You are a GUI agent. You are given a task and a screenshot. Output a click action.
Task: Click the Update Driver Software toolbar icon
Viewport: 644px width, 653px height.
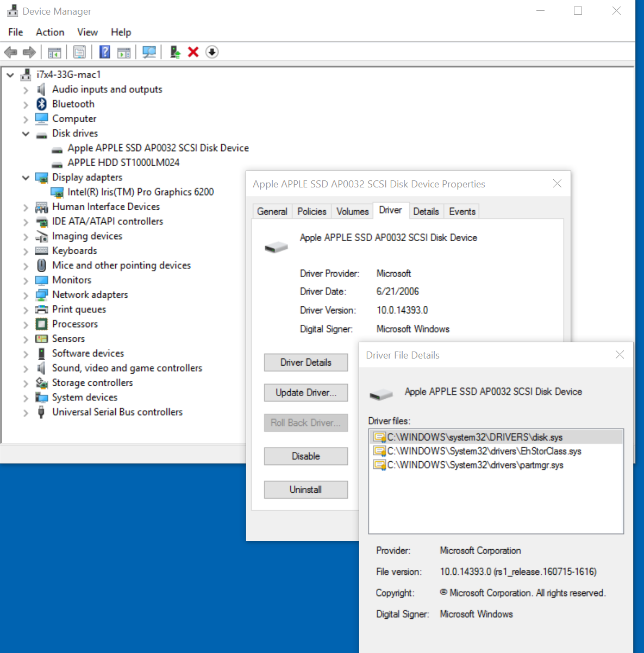click(175, 52)
